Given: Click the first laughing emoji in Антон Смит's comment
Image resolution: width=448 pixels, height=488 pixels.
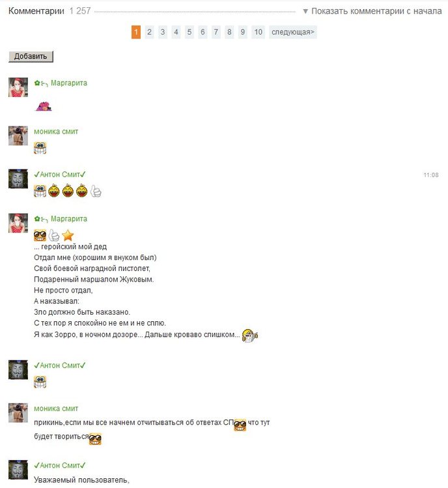Looking at the screenshot, I should (x=54, y=191).
